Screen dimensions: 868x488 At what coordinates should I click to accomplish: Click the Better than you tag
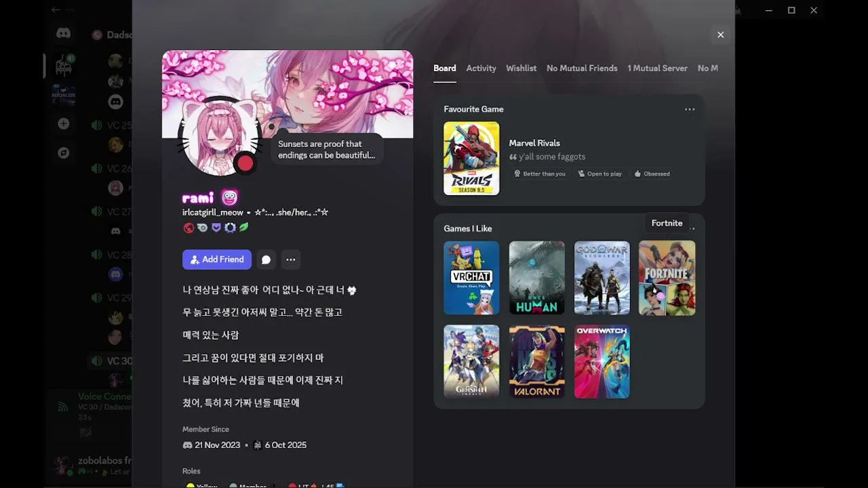(539, 174)
